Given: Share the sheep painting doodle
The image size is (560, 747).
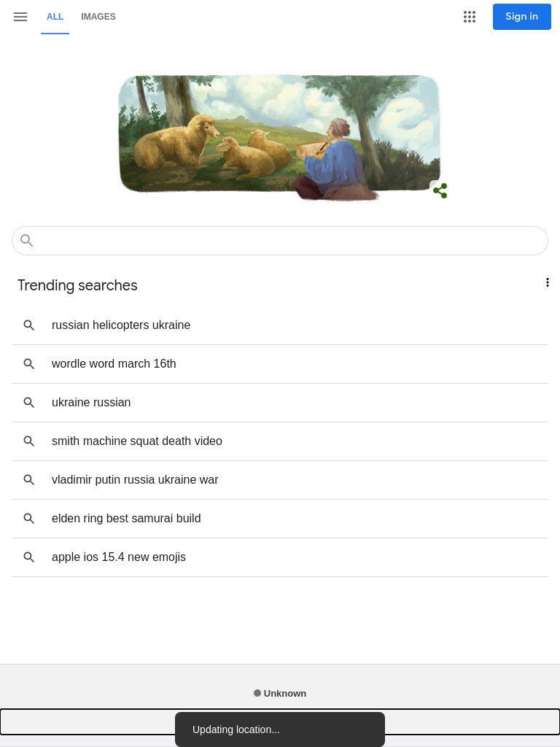Looking at the screenshot, I should (440, 190).
